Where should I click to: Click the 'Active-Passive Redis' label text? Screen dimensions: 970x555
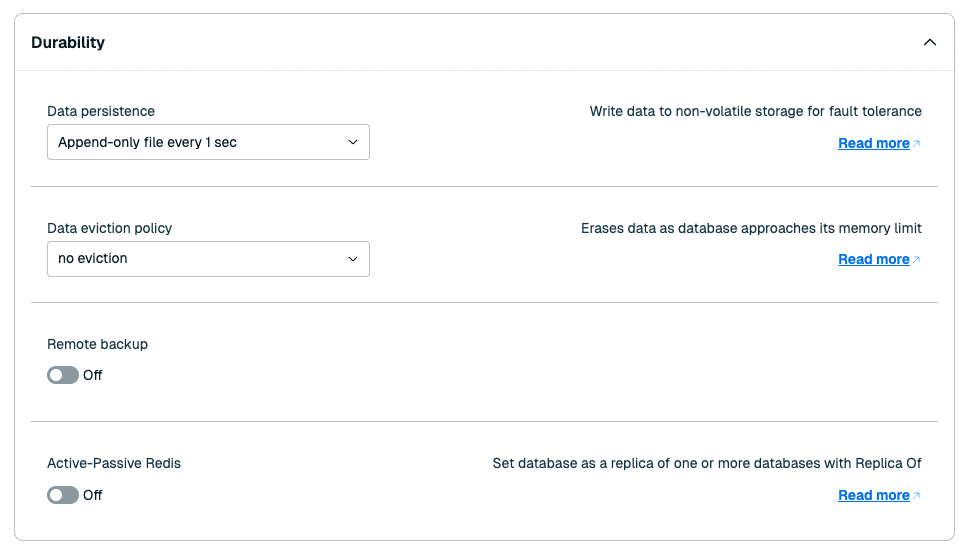(x=114, y=463)
